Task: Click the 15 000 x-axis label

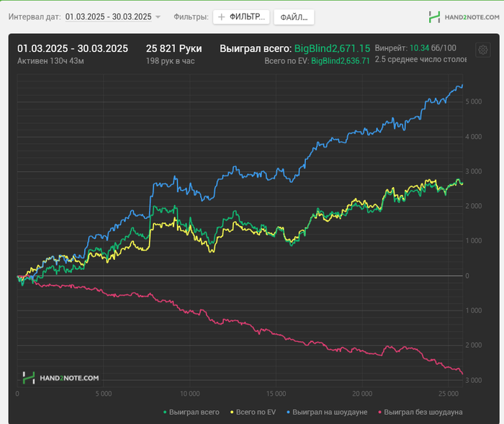Action: (276, 394)
